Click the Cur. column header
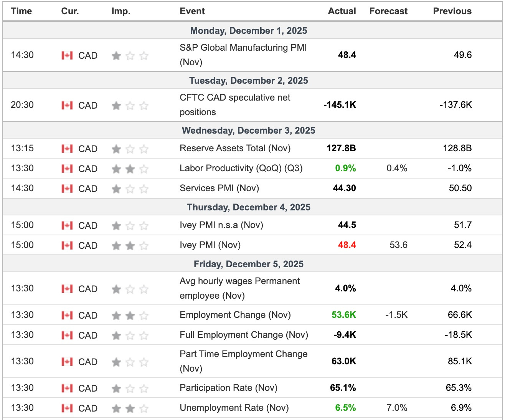This screenshot has width=505, height=420. pos(70,11)
